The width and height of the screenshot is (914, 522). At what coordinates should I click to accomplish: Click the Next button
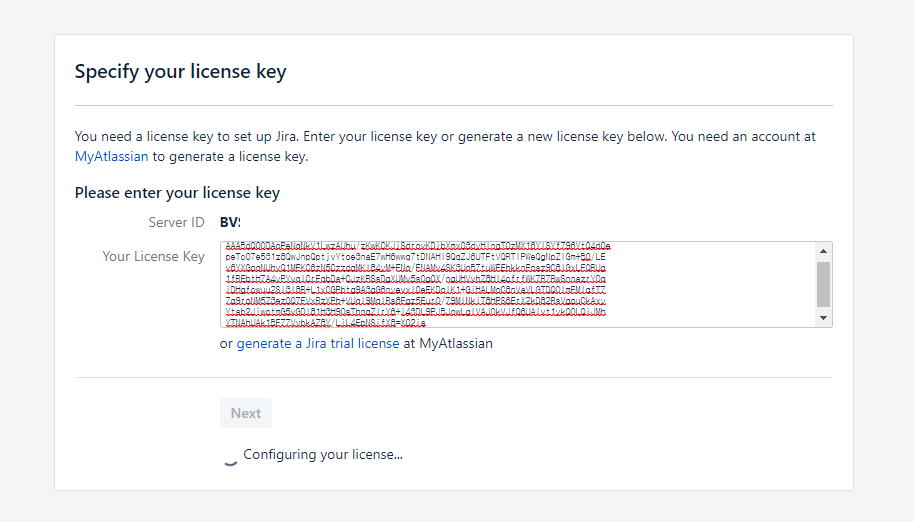pyautogui.click(x=246, y=413)
